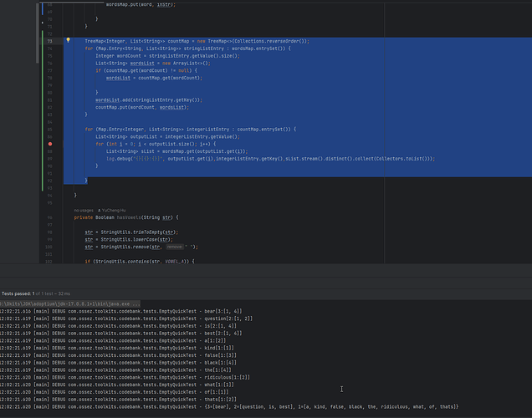Click stringListEntry.getKey() call
Image resolution: width=532 pixels, height=418 pixels.
point(165,100)
